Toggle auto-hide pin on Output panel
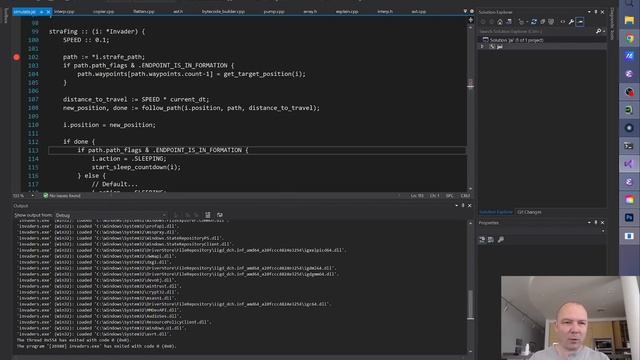This screenshot has width=640, height=360. (463, 206)
